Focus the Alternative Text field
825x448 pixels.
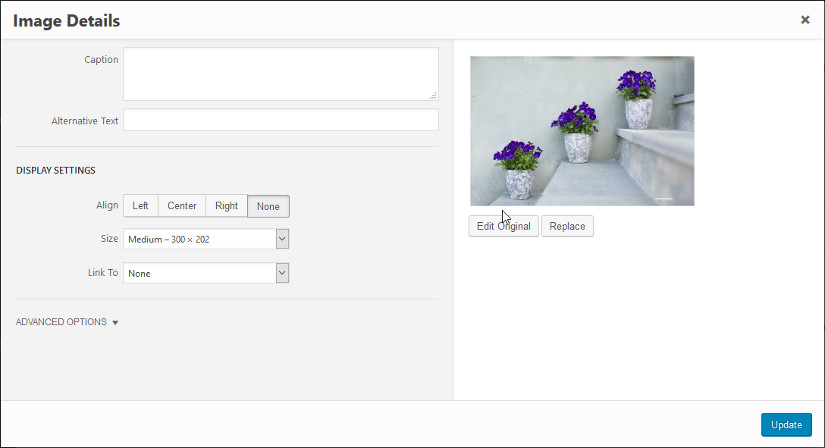[x=280, y=120]
